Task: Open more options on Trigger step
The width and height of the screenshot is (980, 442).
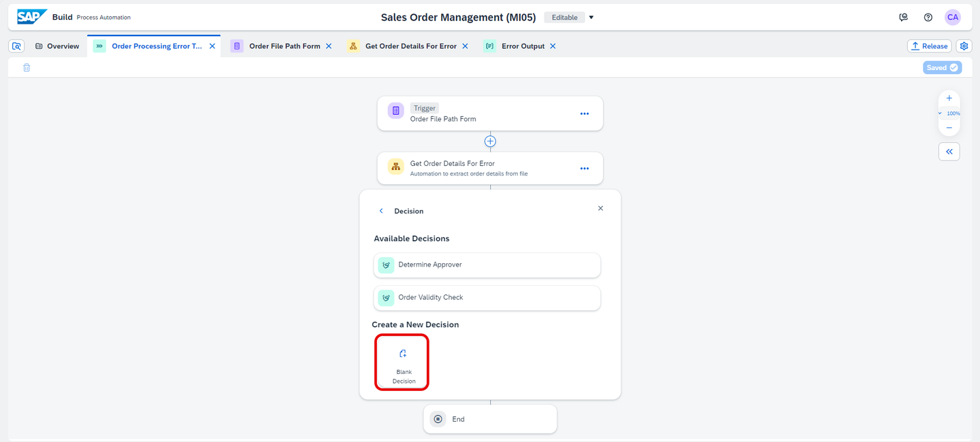Action: [x=585, y=114]
